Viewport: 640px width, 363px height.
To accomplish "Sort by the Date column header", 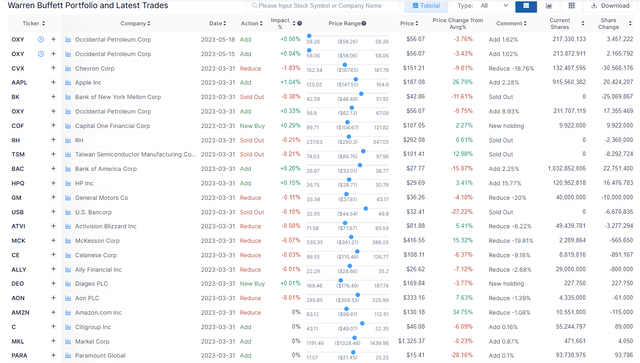I will tap(218, 24).
